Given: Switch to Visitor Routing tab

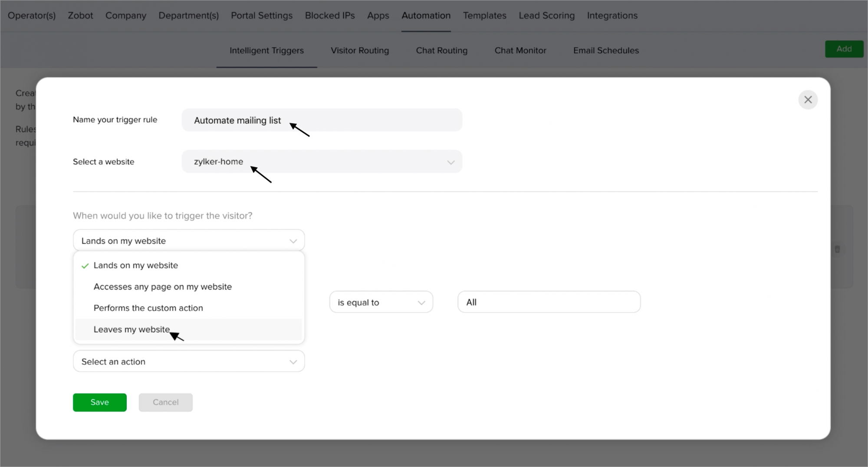Looking at the screenshot, I should coord(360,50).
